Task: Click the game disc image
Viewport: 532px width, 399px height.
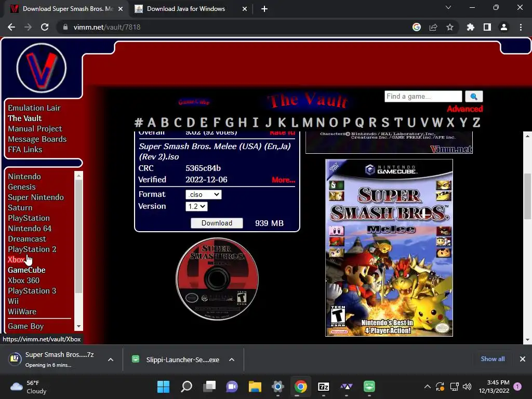Action: click(x=217, y=279)
